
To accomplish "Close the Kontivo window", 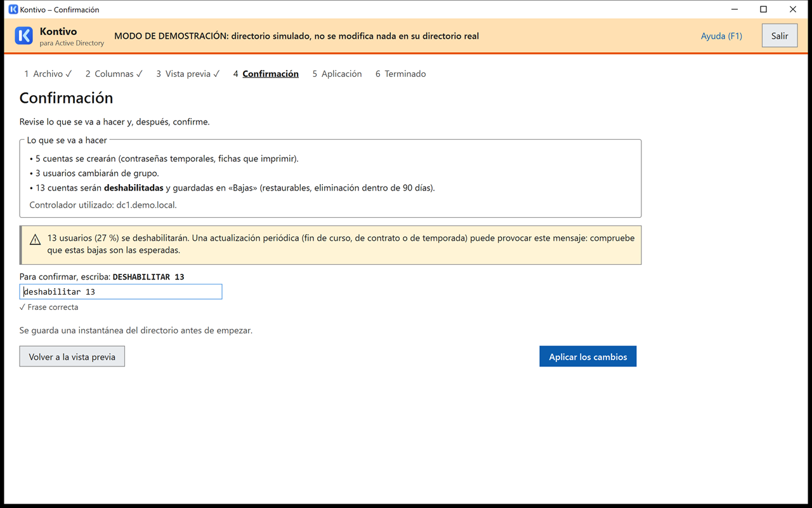I will click(793, 10).
